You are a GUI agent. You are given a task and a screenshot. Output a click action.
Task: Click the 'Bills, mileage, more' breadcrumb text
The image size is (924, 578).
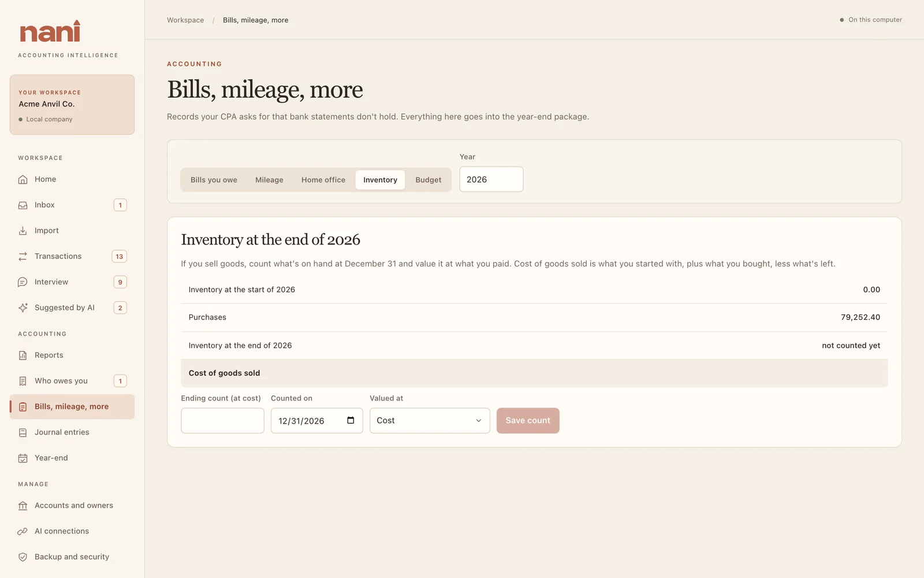[x=256, y=20]
